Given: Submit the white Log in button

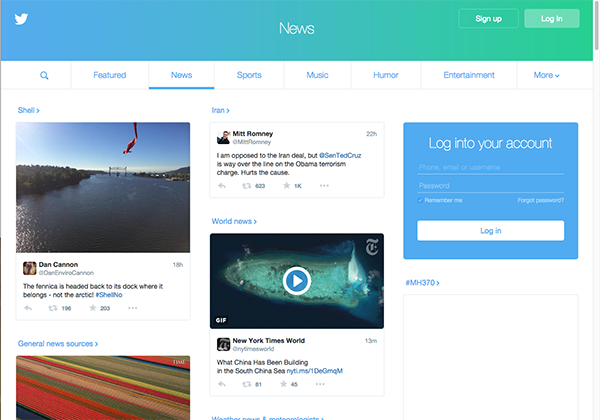Looking at the screenshot, I should pos(491,231).
